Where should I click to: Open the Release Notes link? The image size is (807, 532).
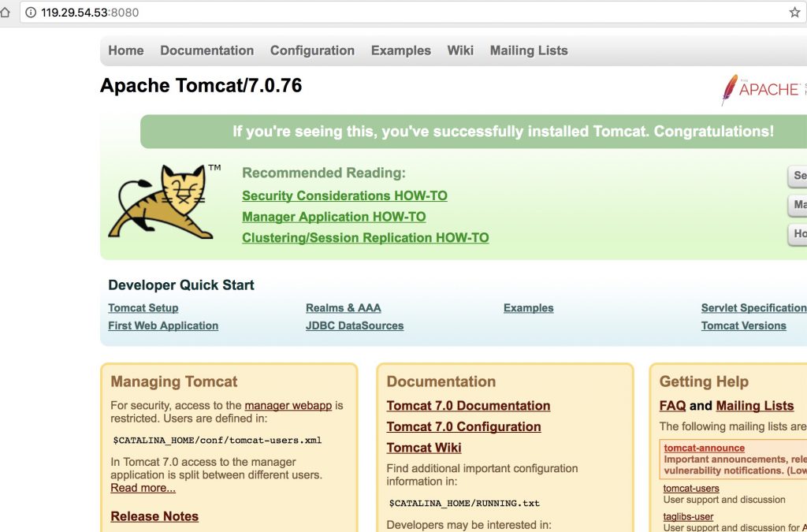click(154, 516)
